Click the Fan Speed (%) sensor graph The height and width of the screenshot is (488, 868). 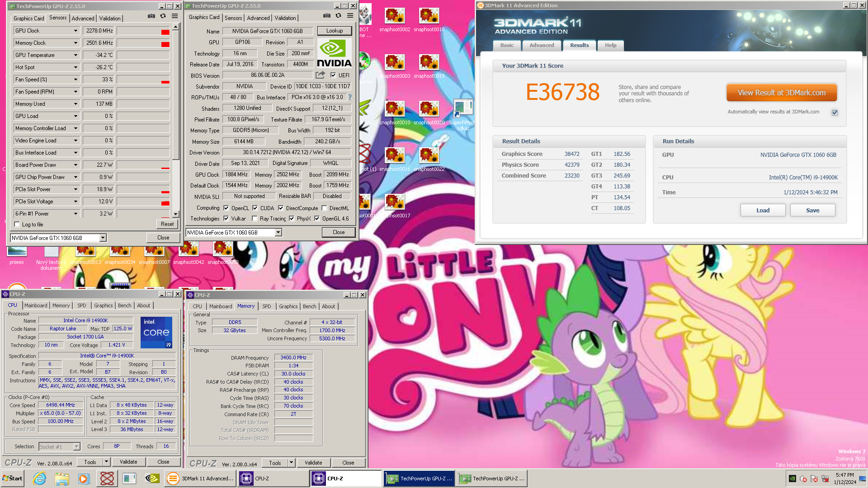[x=143, y=80]
